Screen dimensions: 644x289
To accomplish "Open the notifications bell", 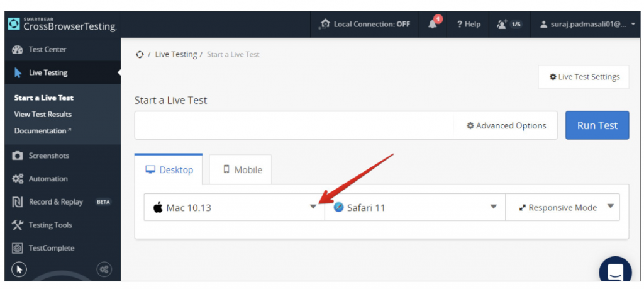I will tap(433, 25).
